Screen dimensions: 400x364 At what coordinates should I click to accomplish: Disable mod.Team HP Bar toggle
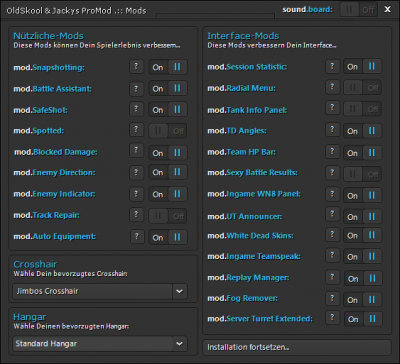[x=363, y=153]
